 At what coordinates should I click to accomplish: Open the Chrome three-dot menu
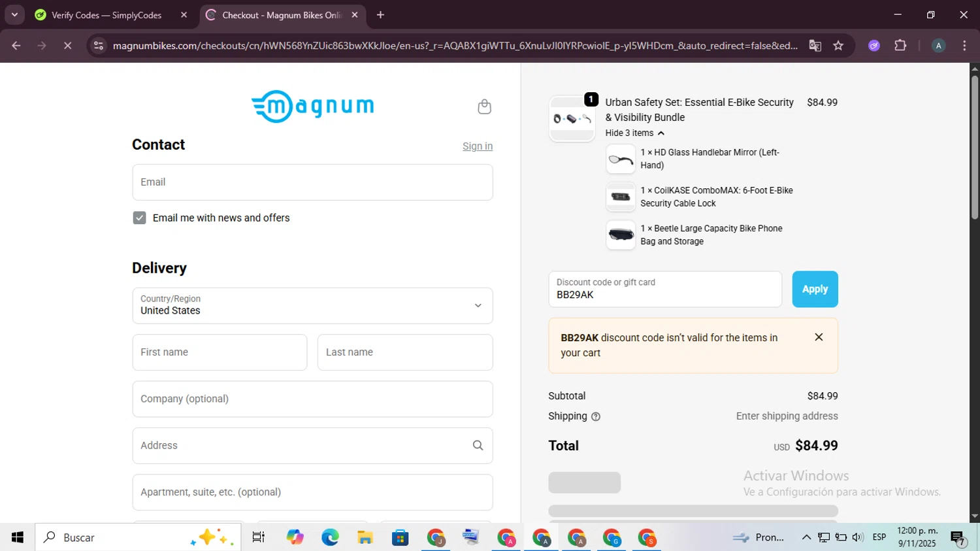pos(964,46)
